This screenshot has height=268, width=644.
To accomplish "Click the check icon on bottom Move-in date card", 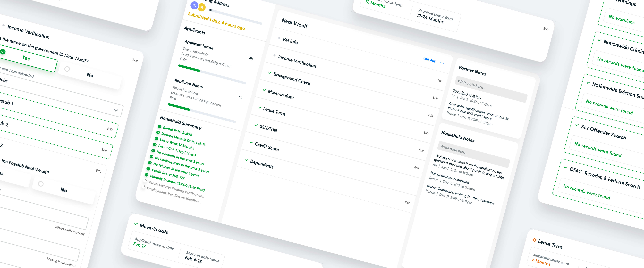I will click(x=136, y=224).
